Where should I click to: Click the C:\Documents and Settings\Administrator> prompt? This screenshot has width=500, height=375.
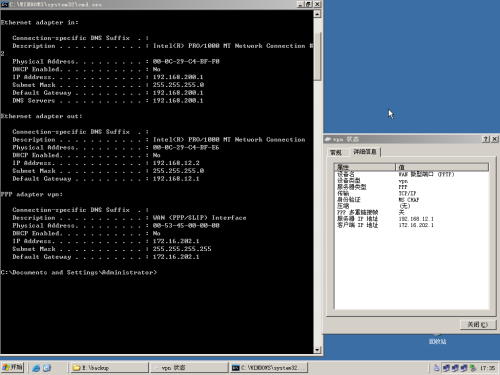click(79, 272)
